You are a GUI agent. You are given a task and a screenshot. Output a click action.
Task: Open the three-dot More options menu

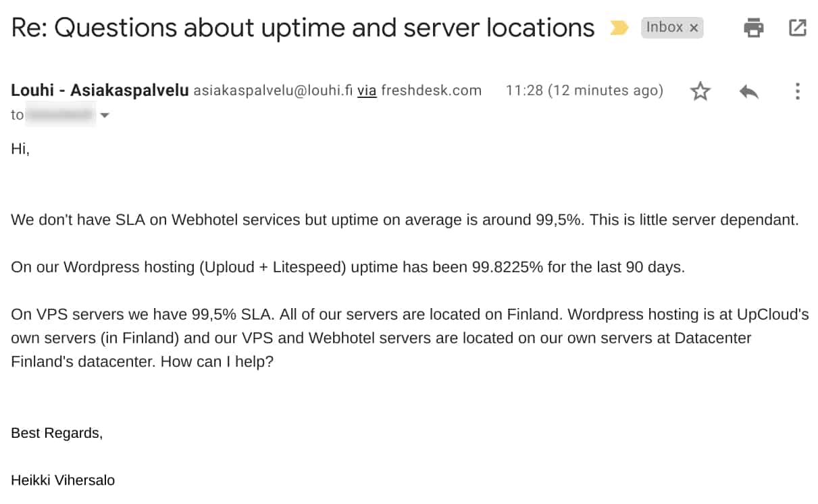(x=798, y=91)
